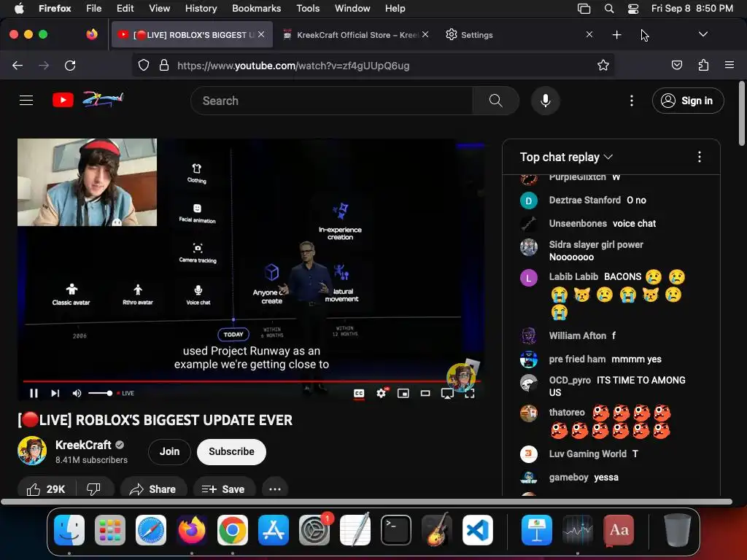The image size is (747, 560).
Task: Click Labib Labib chat username
Action: 573,276
